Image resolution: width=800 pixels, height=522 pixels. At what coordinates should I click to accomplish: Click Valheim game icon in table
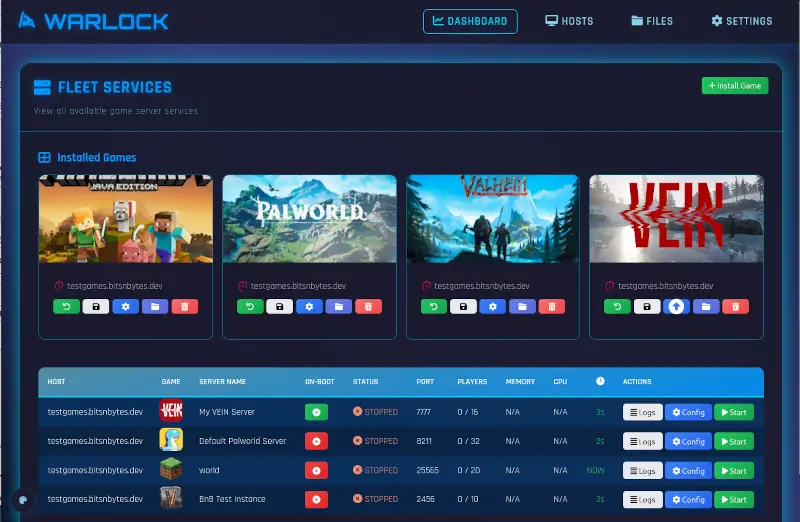click(171, 498)
